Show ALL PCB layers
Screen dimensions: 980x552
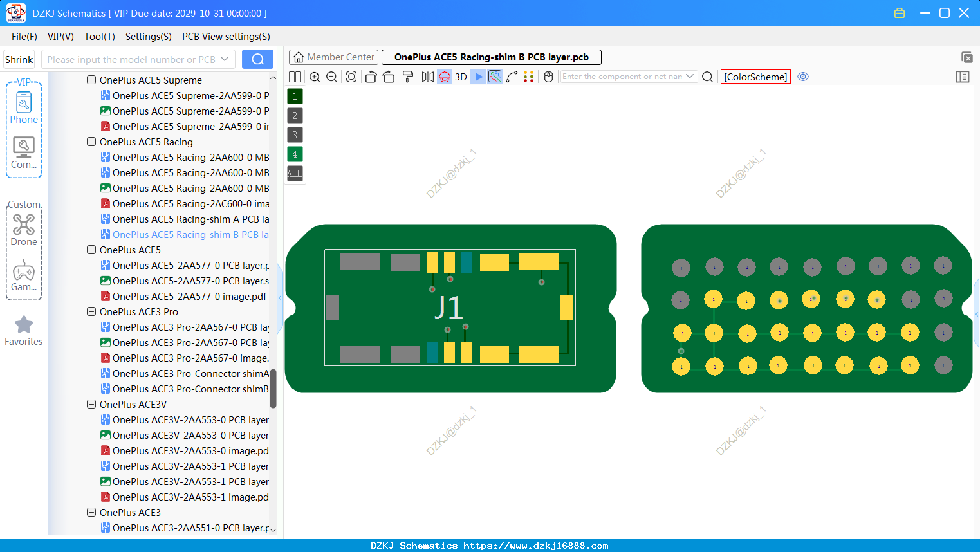point(295,174)
